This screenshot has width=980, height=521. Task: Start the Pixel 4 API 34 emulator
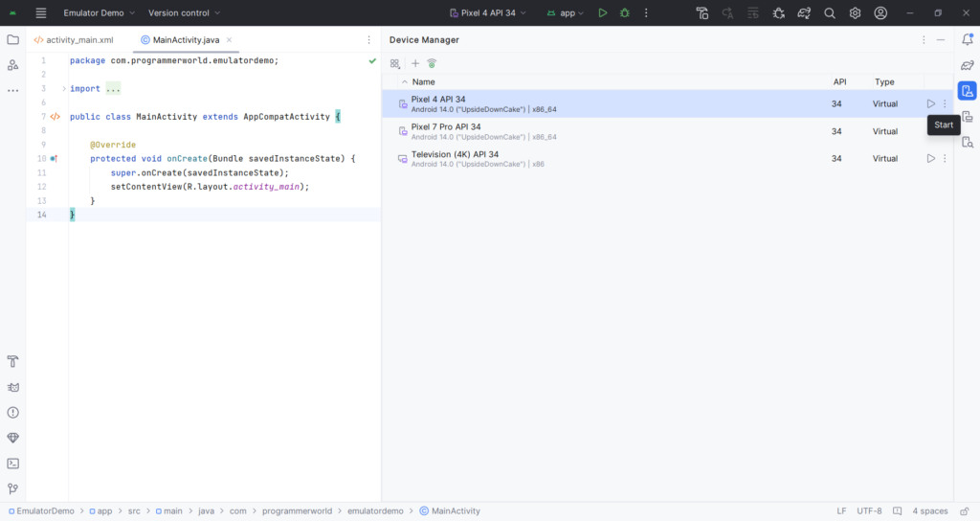930,103
